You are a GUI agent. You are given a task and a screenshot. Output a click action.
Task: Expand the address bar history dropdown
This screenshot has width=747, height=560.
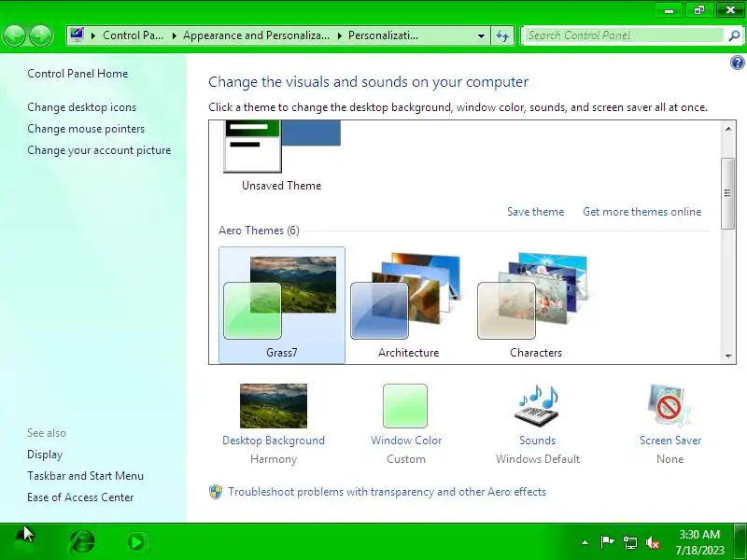coord(481,35)
